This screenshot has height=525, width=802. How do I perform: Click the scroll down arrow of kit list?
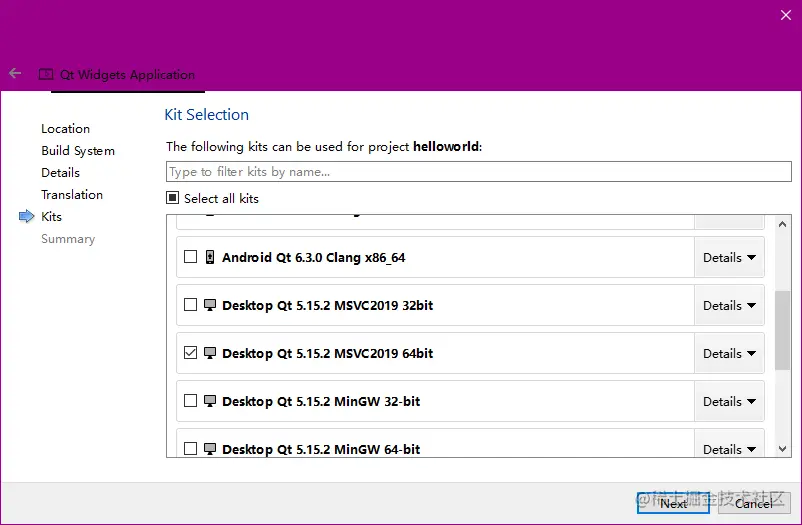(782, 449)
